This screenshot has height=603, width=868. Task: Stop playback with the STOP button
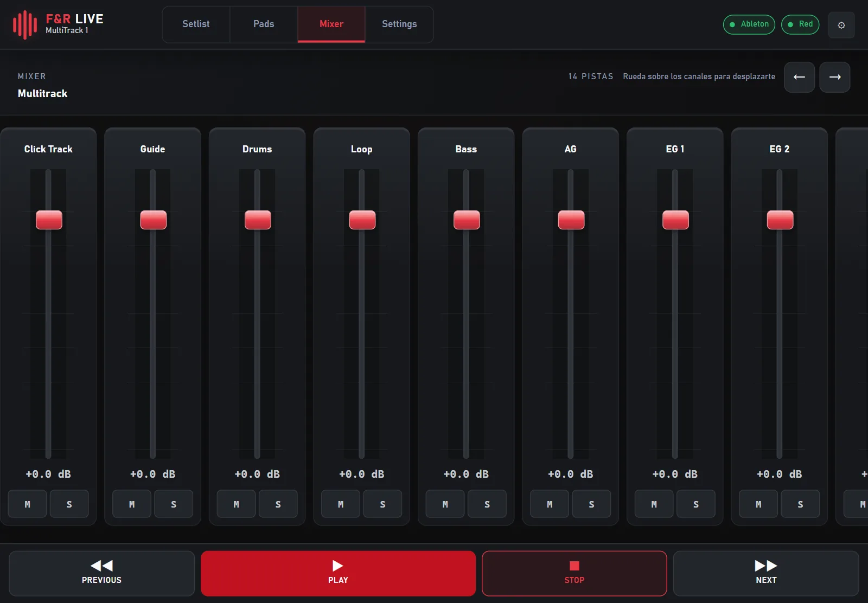point(574,573)
